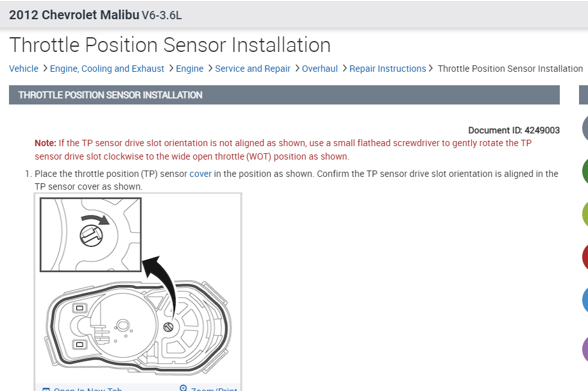Click the THROTTLE POSITION SENSOR INSTALLATION section header
The image size is (588, 391).
coord(110,95)
